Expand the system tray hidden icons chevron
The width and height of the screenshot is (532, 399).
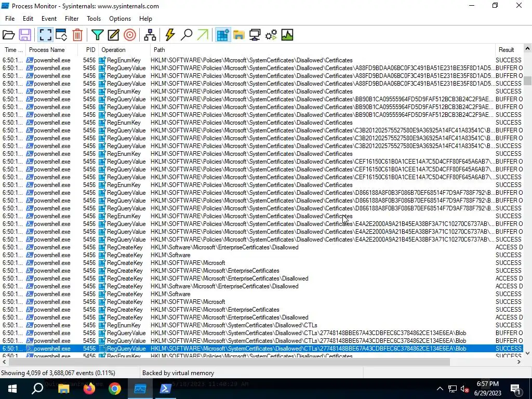coord(440,389)
